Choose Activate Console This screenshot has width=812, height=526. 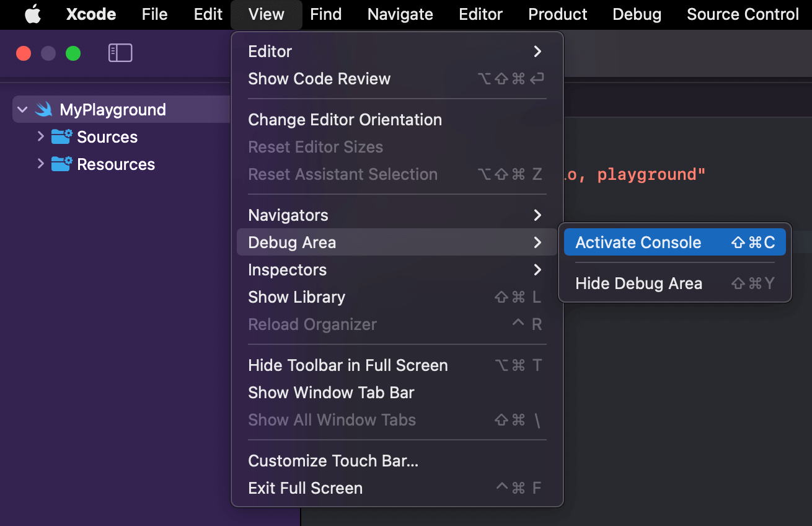click(675, 243)
